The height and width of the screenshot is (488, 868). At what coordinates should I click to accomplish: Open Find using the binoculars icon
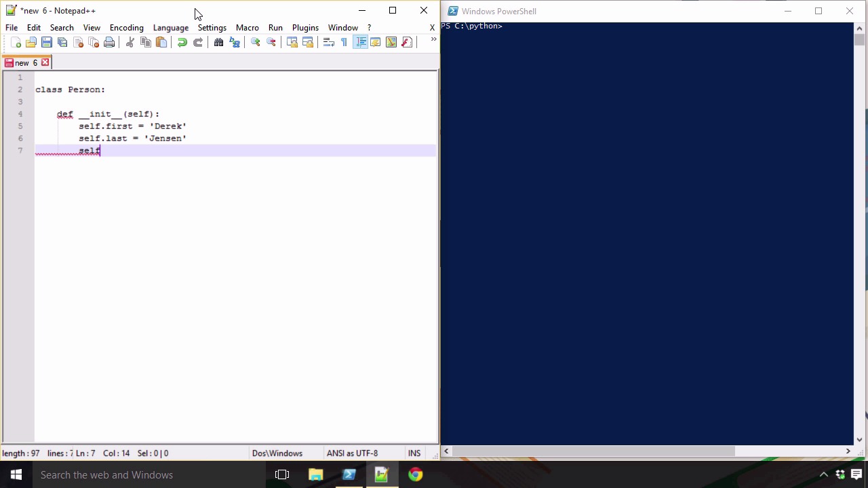pos(219,42)
